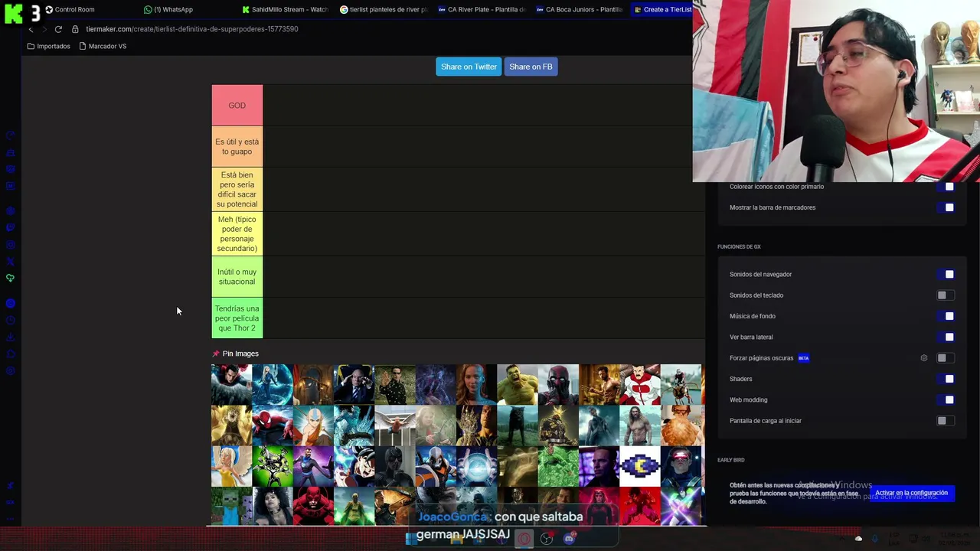Viewport: 980px width, 551px height.
Task: Open X from the Opera GX sidebar
Action: point(10,262)
